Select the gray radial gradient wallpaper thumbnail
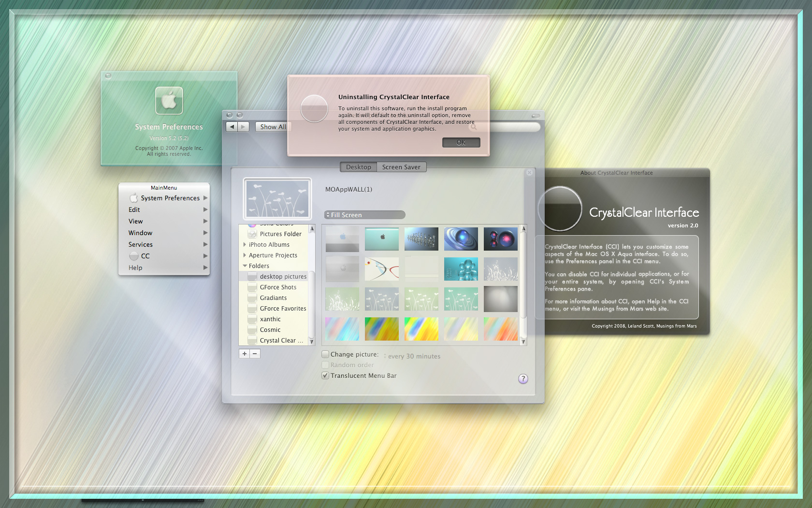The height and width of the screenshot is (508, 812). [x=501, y=299]
